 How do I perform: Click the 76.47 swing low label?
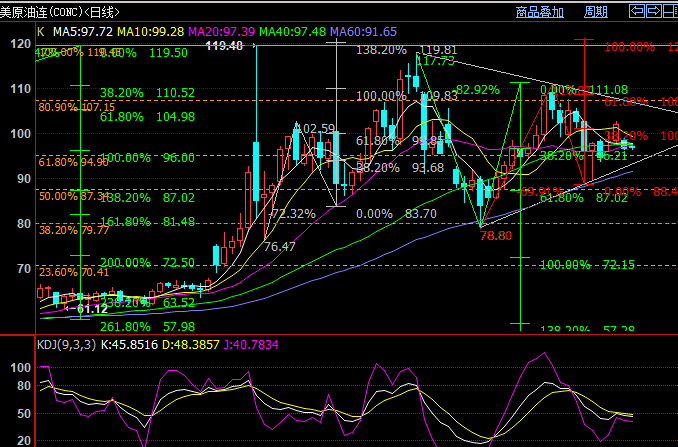(x=280, y=247)
